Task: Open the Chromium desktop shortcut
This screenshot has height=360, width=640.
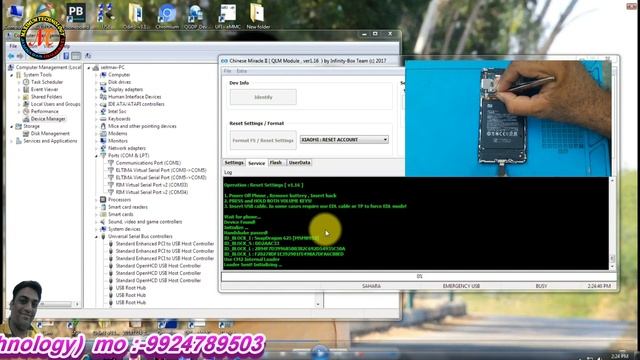Action: point(167,16)
